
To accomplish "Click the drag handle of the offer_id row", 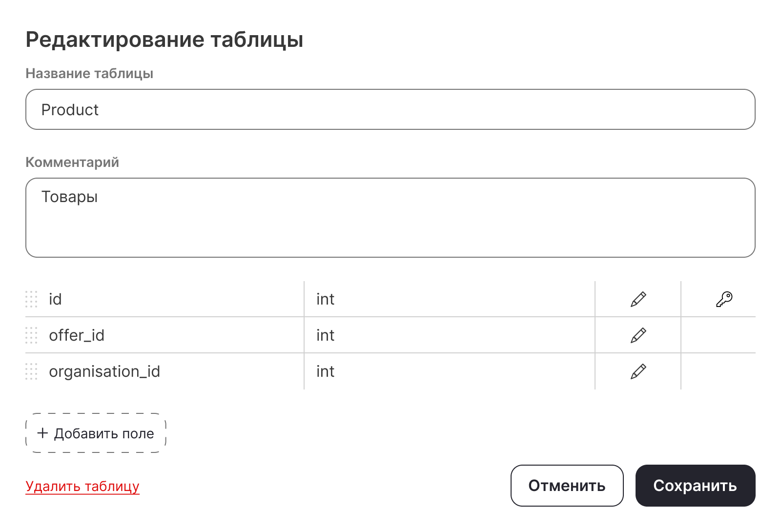I will tap(31, 335).
